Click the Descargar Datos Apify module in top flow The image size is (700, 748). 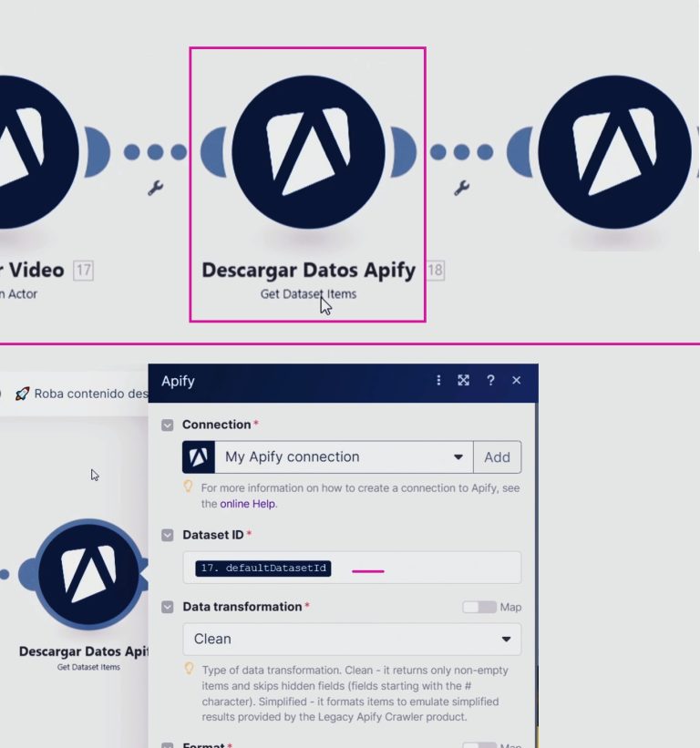307,152
